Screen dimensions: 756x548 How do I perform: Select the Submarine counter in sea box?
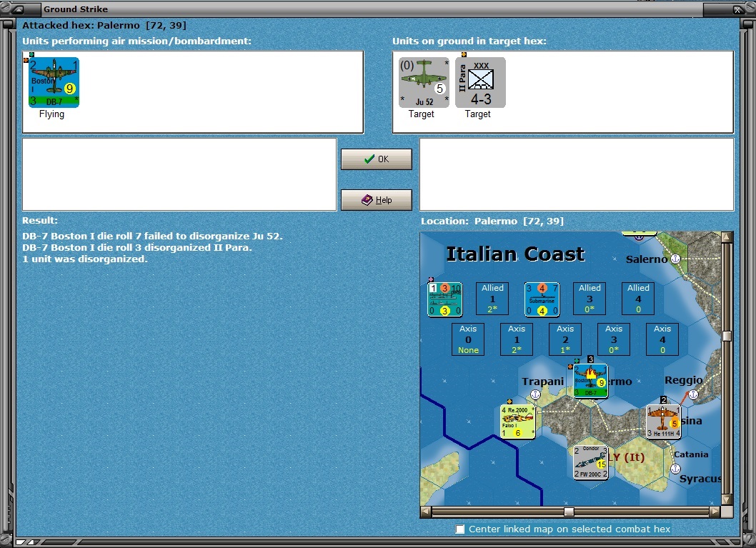pos(542,299)
